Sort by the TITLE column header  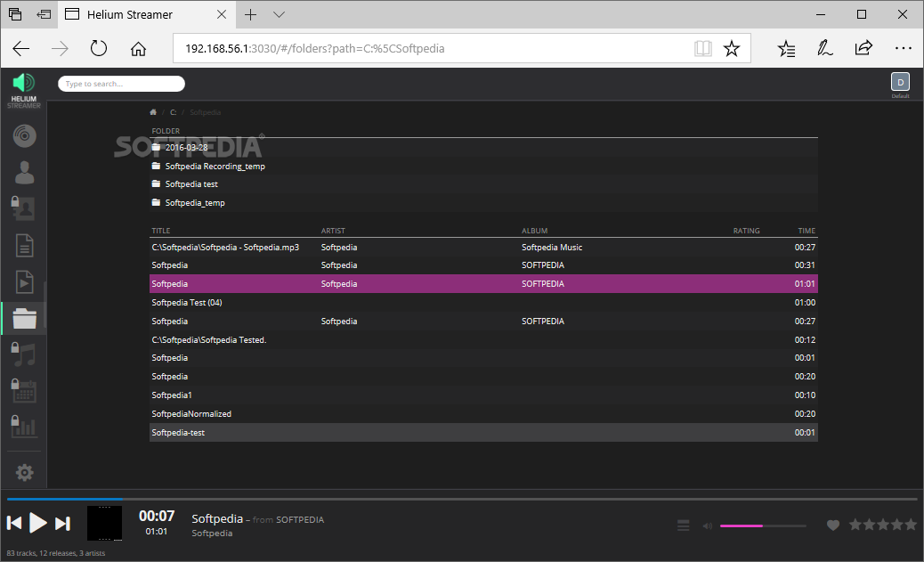(161, 231)
